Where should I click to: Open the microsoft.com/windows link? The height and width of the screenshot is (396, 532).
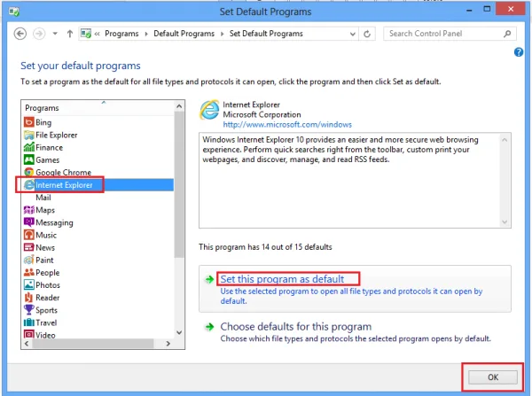pyautogui.click(x=287, y=124)
